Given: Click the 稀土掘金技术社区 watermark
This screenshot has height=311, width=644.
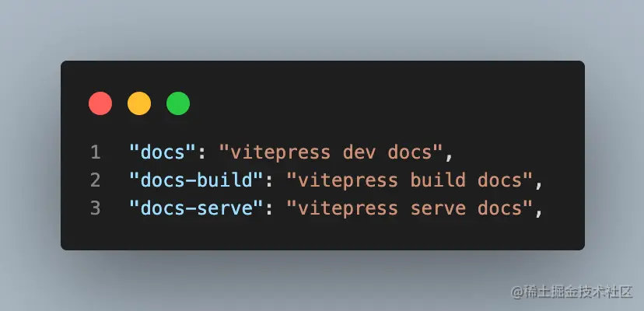Looking at the screenshot, I should click(x=572, y=292).
